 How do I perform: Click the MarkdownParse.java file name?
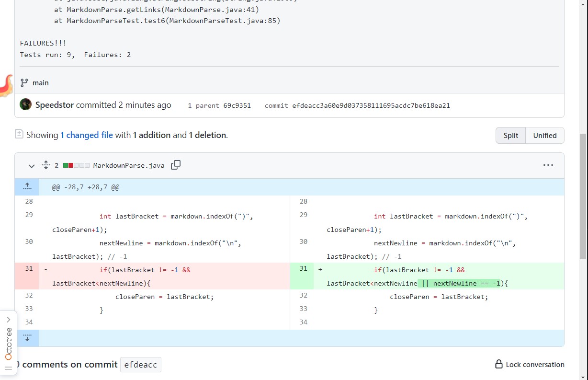[x=128, y=165]
